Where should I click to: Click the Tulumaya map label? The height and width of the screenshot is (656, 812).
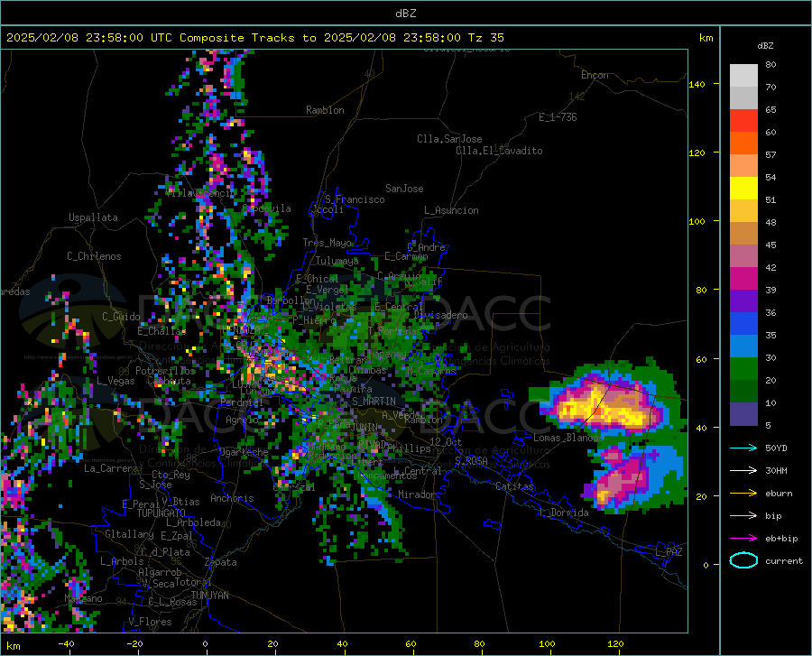pos(337,261)
